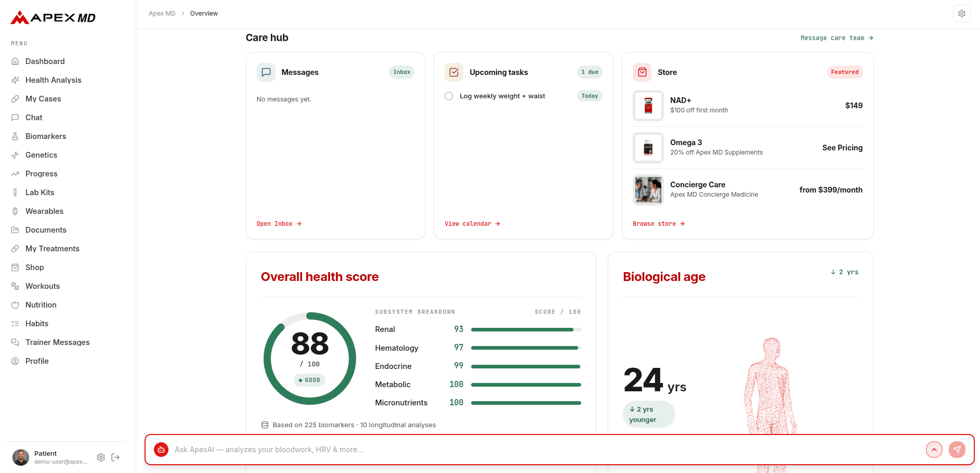Screen dimensions: 980x473
Task: Click the Micronutrients row label
Action: tap(401, 403)
